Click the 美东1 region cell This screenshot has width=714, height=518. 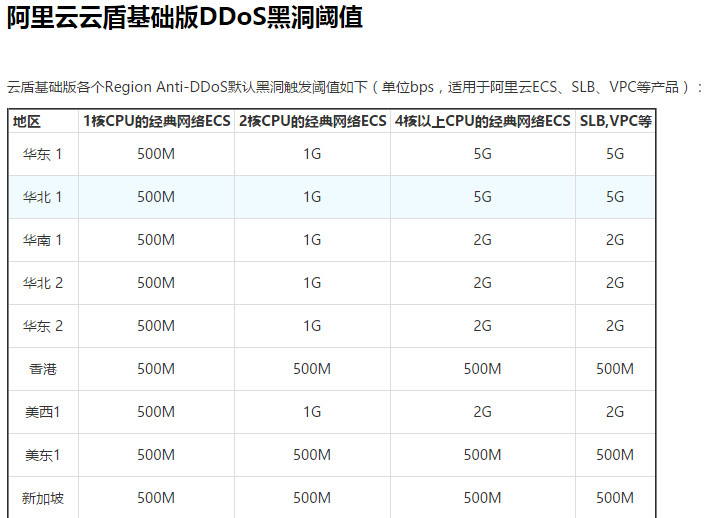43,455
